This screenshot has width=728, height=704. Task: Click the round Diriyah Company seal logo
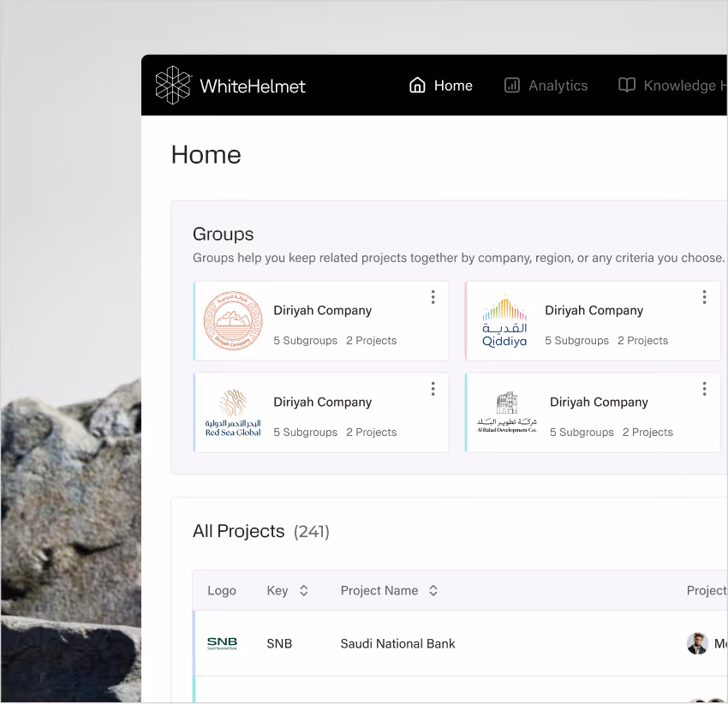point(233,320)
